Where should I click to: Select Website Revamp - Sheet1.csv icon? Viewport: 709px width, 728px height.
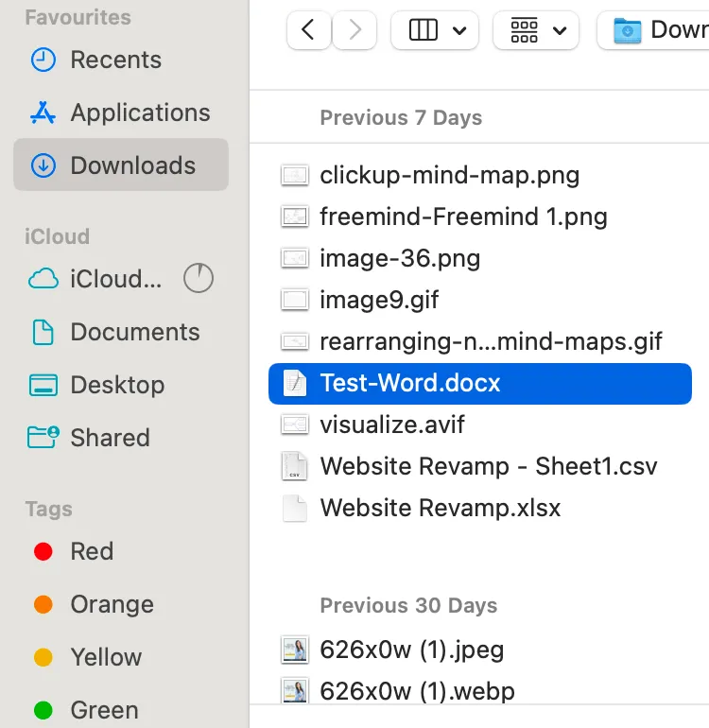tap(296, 466)
